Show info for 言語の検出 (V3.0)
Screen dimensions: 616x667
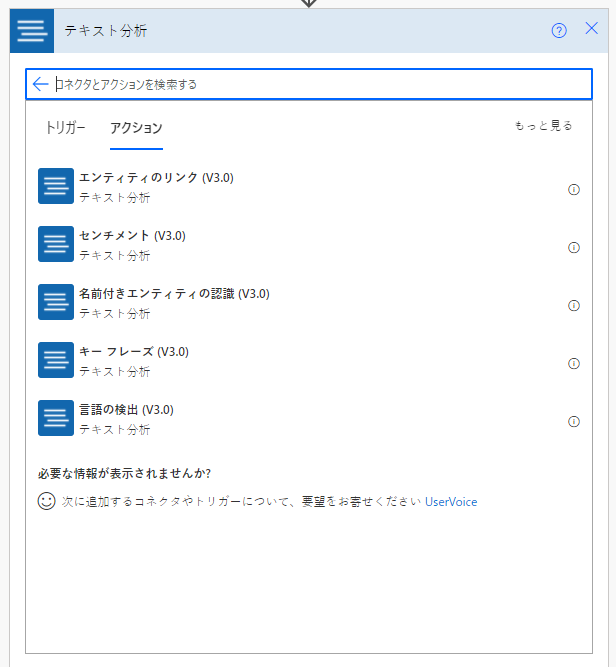[x=574, y=421]
